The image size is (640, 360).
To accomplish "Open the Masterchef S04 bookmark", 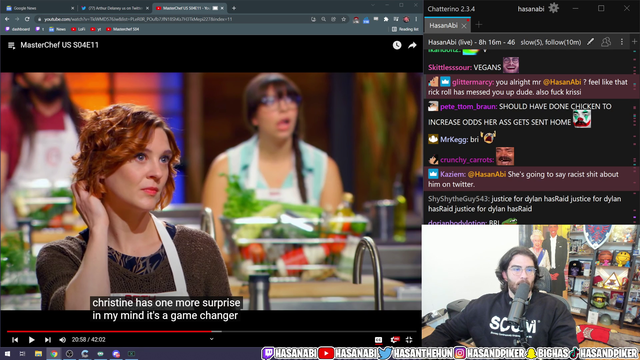I will click(122, 29).
